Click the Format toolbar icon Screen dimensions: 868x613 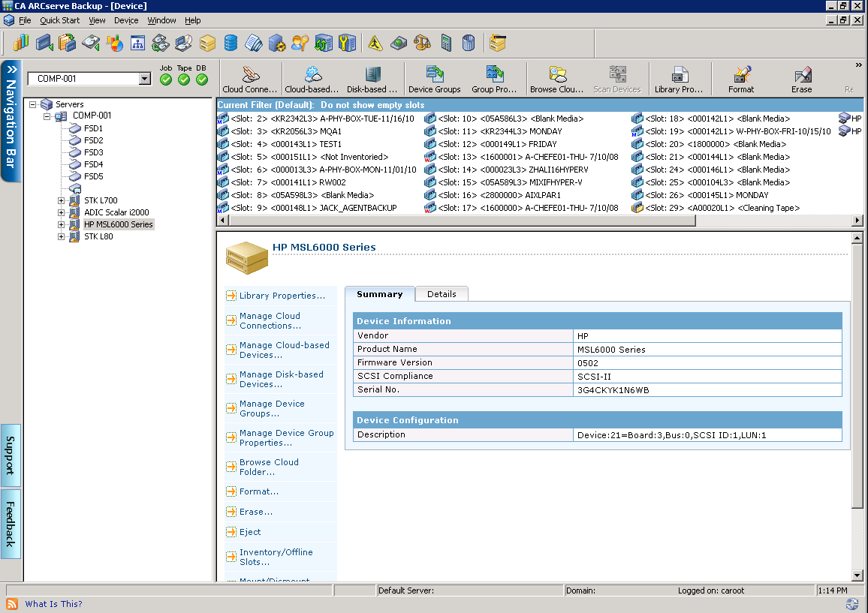coord(741,77)
